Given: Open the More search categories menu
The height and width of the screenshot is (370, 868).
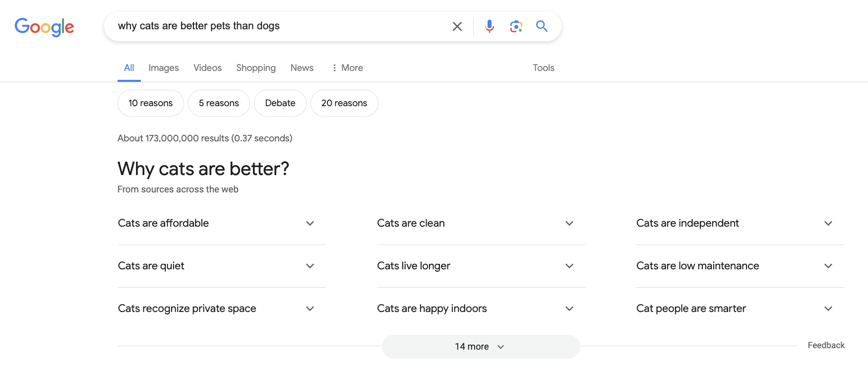Looking at the screenshot, I should point(347,67).
